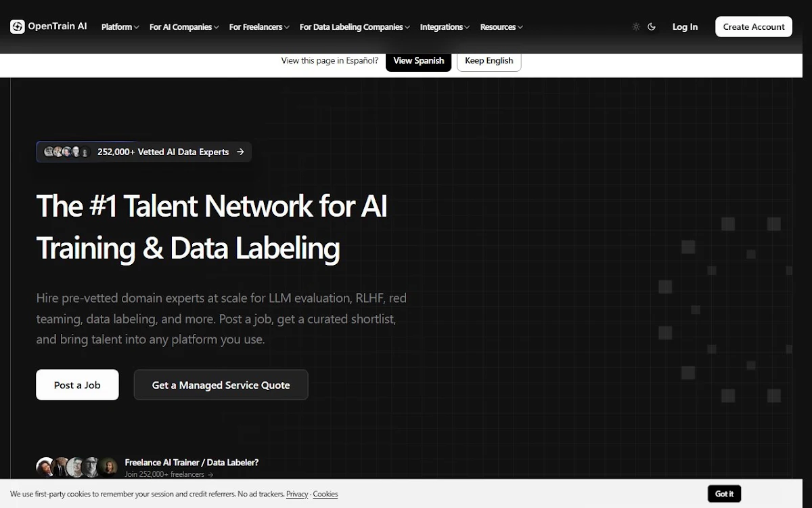Screen dimensions: 812x508
Task: Click the OpenTrain AI logo icon
Action: (x=18, y=26)
